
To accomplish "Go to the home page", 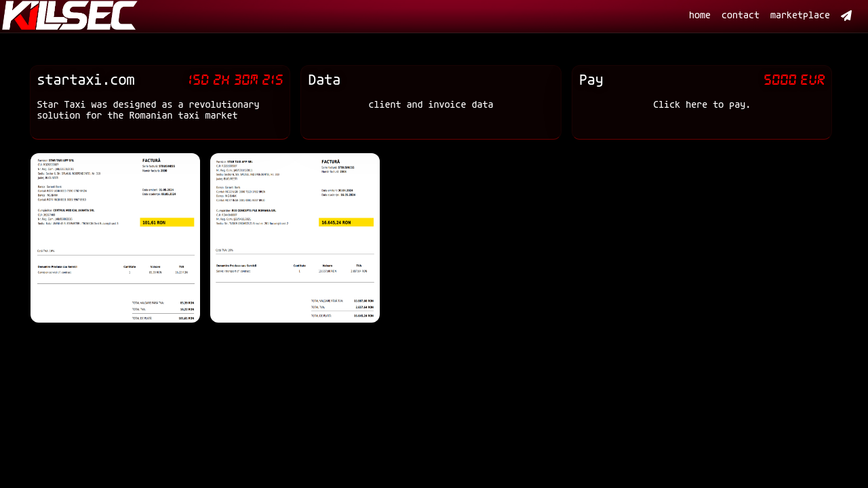I will pos(700,16).
